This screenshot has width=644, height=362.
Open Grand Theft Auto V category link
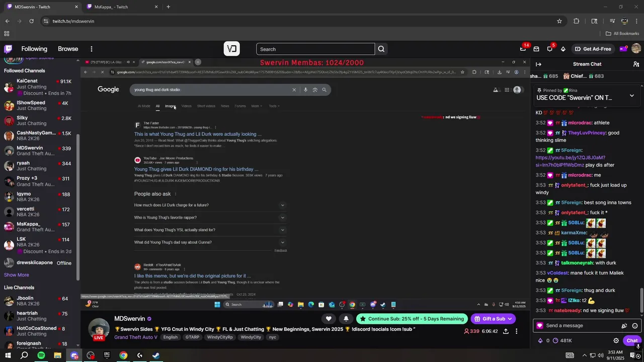coord(136,337)
